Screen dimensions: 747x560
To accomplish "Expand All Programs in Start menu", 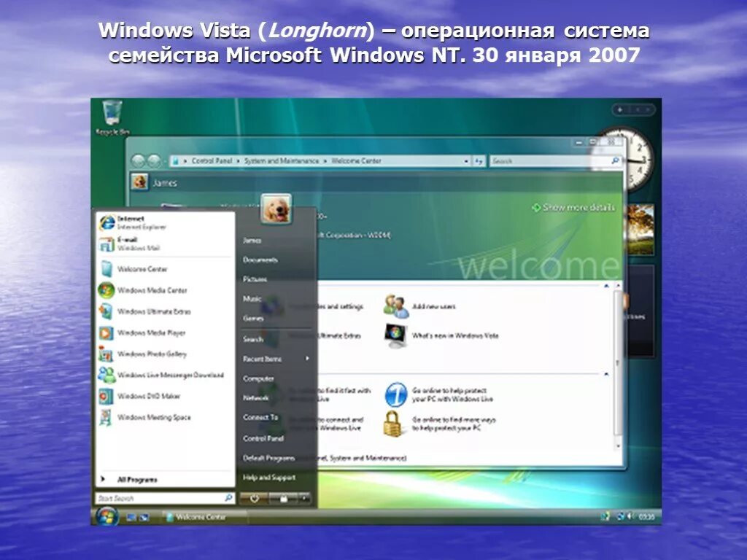I will 137,480.
